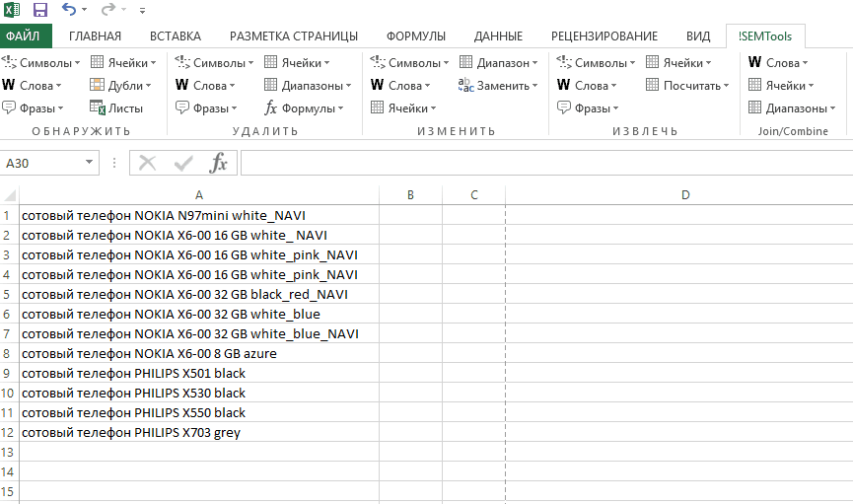Switch to the ВИД tab
The height and width of the screenshot is (504, 853).
698,36
